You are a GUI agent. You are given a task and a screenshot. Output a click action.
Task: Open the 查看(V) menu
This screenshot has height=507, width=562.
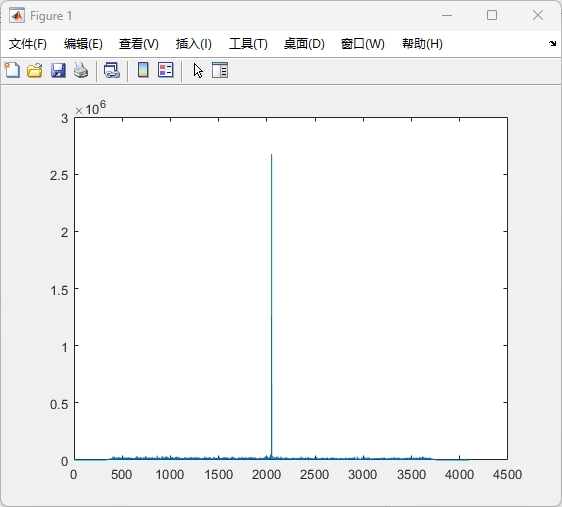click(139, 44)
